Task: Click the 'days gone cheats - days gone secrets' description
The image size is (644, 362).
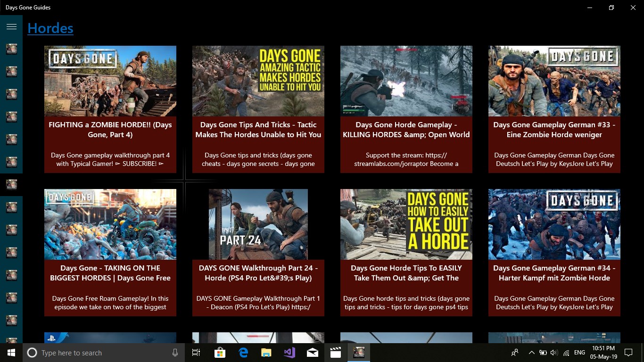Action: click(258, 159)
